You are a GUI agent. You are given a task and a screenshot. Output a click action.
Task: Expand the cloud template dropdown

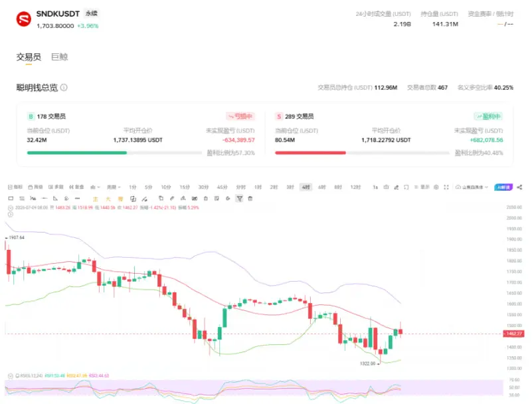click(x=472, y=187)
